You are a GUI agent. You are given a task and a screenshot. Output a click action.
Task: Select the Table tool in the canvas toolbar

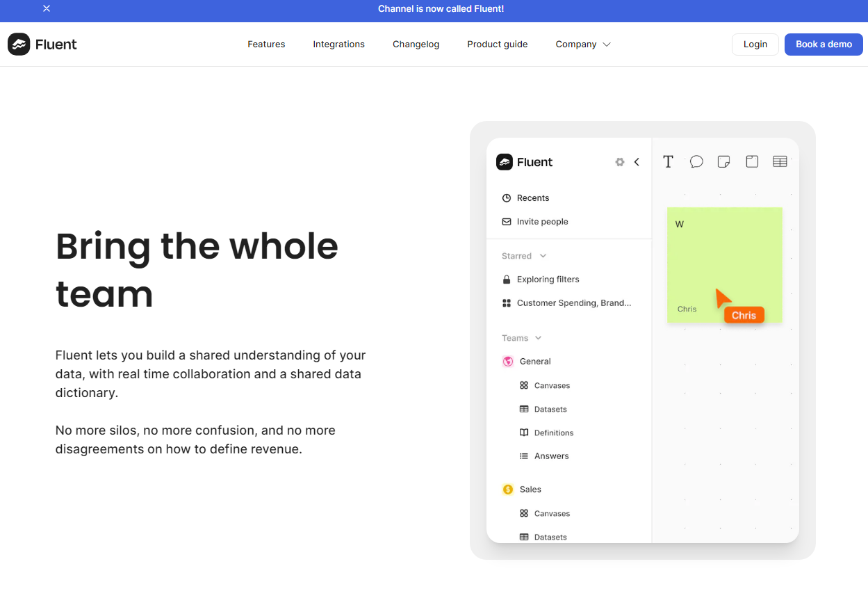[x=780, y=161]
